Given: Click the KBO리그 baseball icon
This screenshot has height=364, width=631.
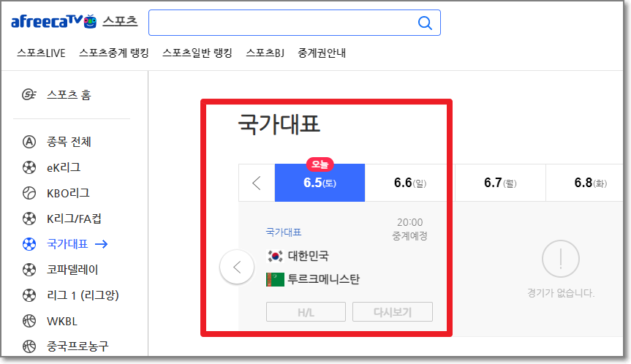Looking at the screenshot, I should pyautogui.click(x=29, y=194).
